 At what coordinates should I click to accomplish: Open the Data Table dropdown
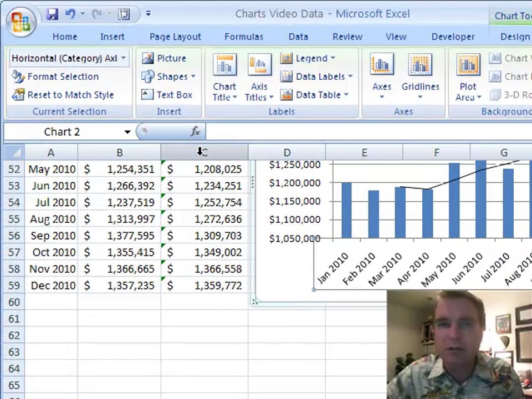[315, 95]
